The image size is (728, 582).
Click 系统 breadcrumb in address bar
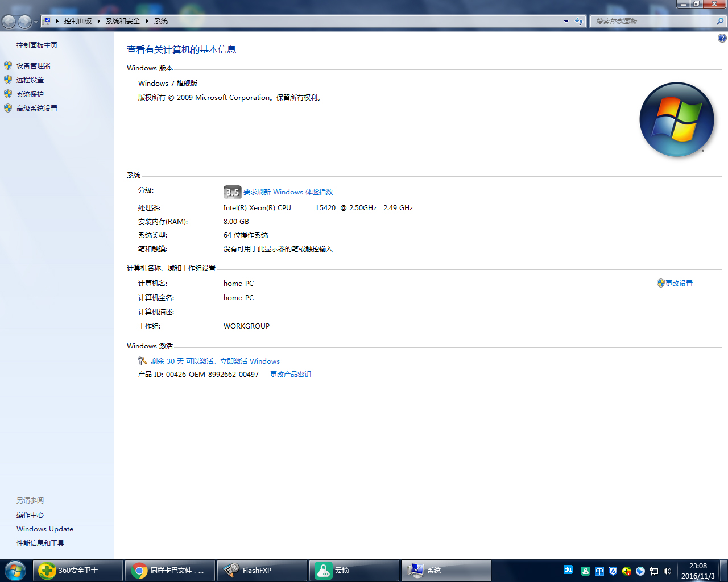(x=161, y=21)
